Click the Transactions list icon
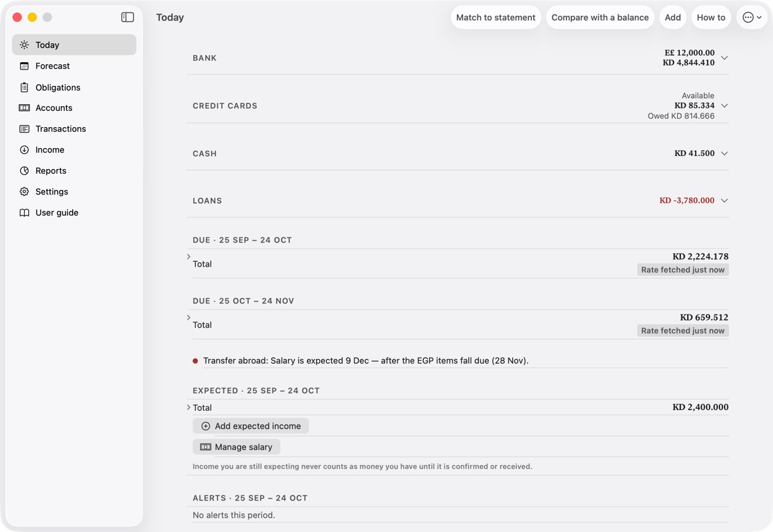This screenshot has width=773, height=532. click(24, 128)
